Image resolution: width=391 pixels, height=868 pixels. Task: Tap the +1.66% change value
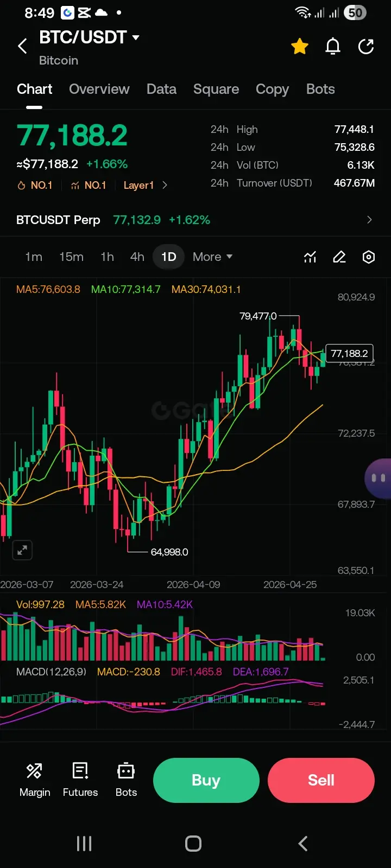[x=107, y=164]
